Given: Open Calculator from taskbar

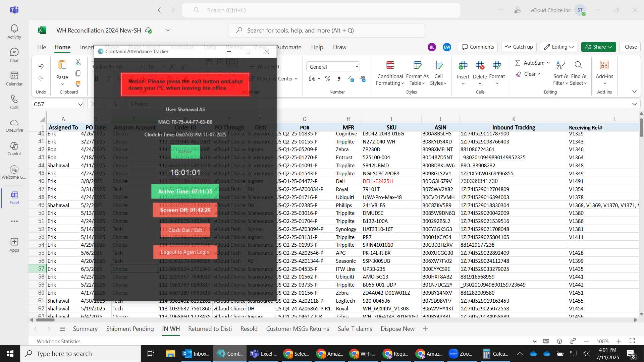Looking at the screenshot, I should click(x=495, y=354).
